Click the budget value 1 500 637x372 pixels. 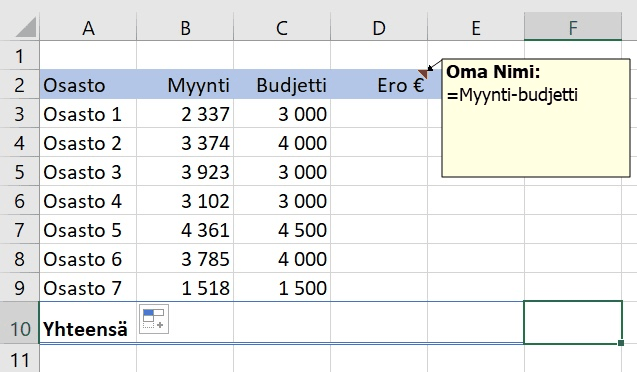pyautogui.click(x=282, y=288)
